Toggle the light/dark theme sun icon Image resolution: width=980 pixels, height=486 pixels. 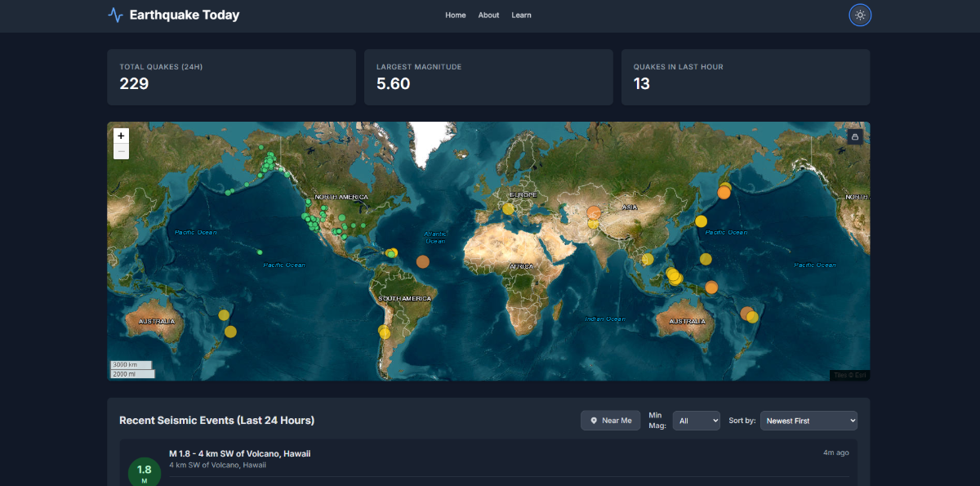click(x=860, y=15)
